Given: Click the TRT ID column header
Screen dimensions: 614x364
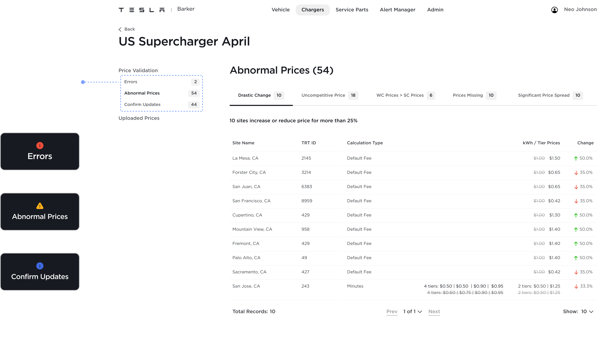Looking at the screenshot, I should point(308,143).
